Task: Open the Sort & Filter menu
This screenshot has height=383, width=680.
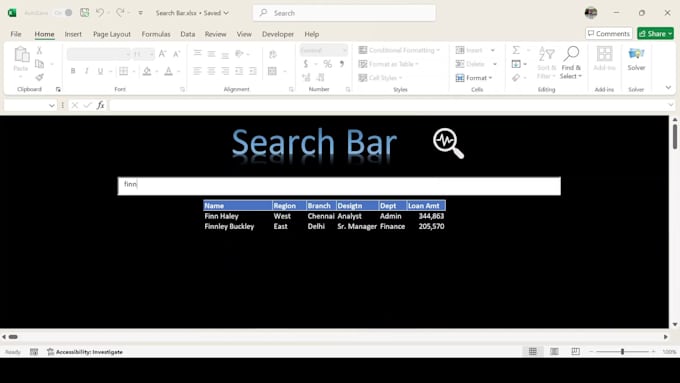Action: 546,63
